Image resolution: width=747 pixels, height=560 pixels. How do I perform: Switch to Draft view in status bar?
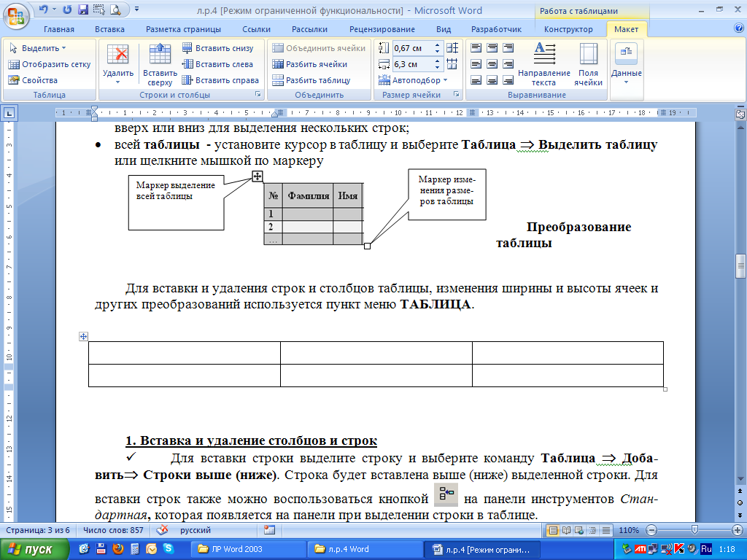point(605,530)
